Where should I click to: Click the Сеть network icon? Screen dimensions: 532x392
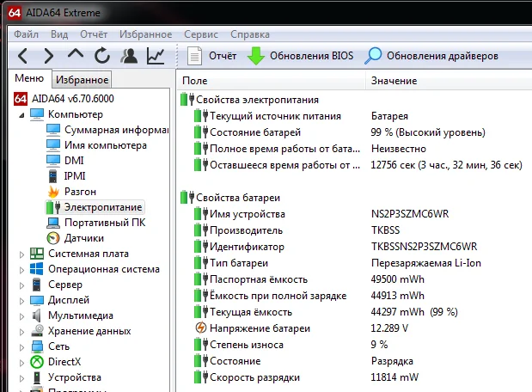pos(37,346)
